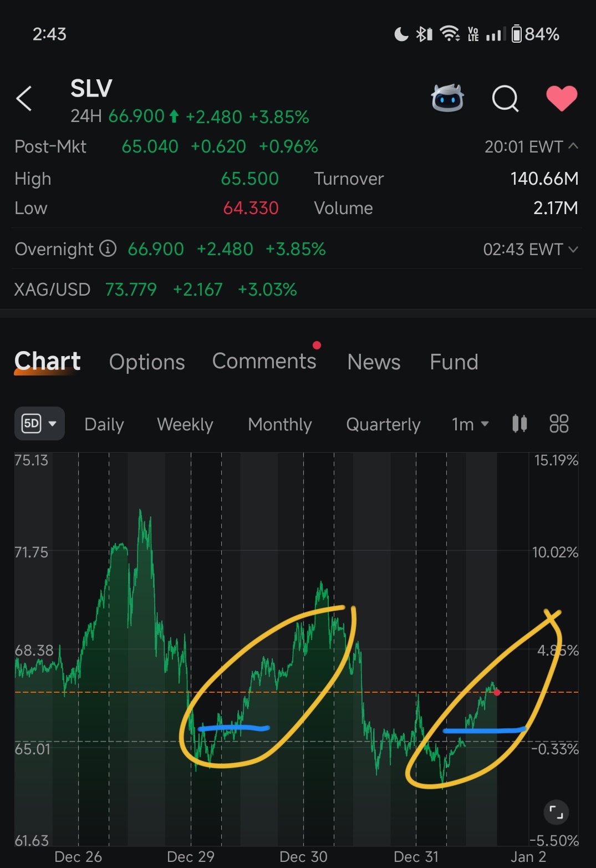
Task: Collapse the 20:01 EWT post-market row
Action: coord(573,146)
